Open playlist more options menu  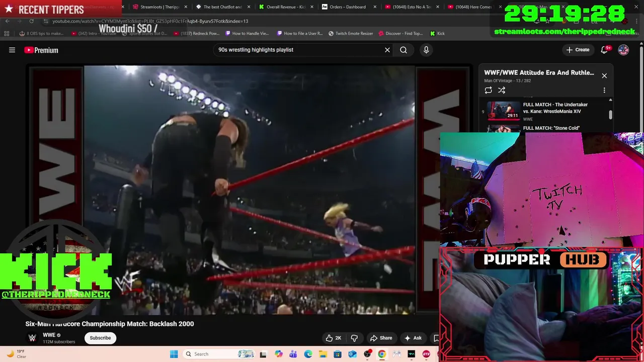point(604,90)
